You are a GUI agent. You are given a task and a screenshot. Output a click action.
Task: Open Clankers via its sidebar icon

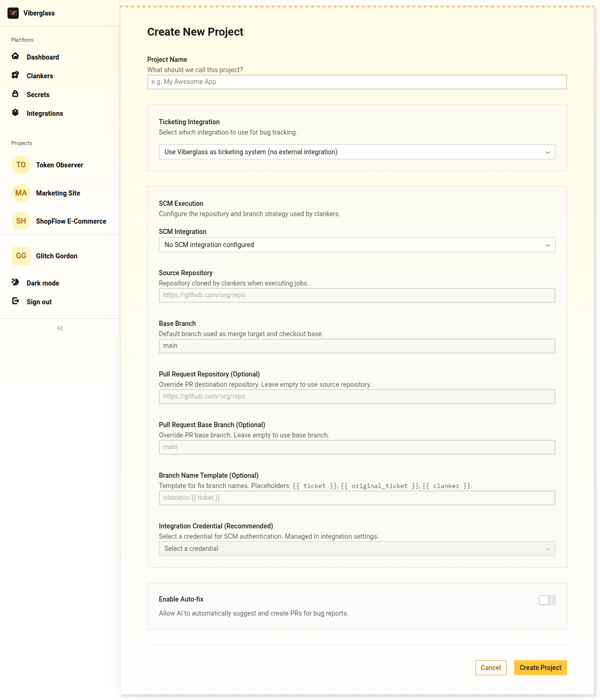tap(15, 75)
